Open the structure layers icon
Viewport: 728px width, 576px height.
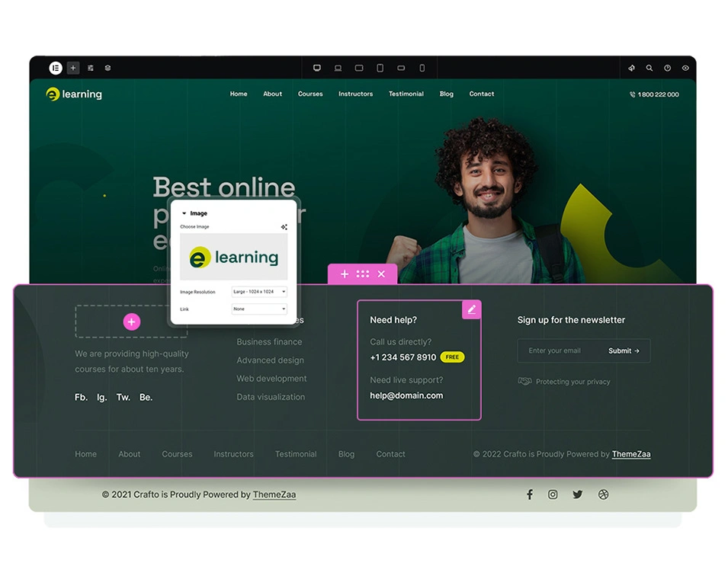point(107,68)
